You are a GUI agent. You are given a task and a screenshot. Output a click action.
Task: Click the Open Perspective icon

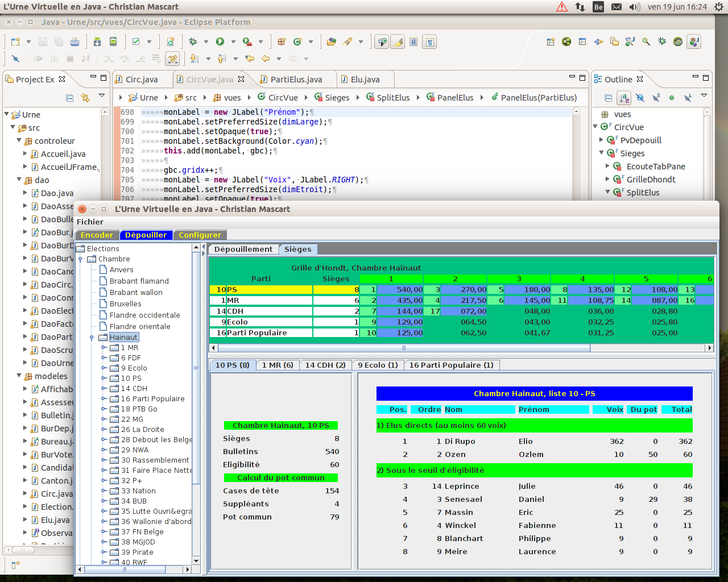(x=551, y=42)
